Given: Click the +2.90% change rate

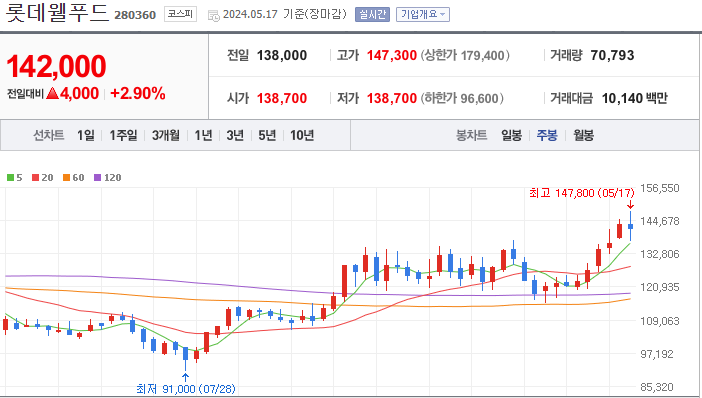Looking at the screenshot, I should (x=138, y=93).
